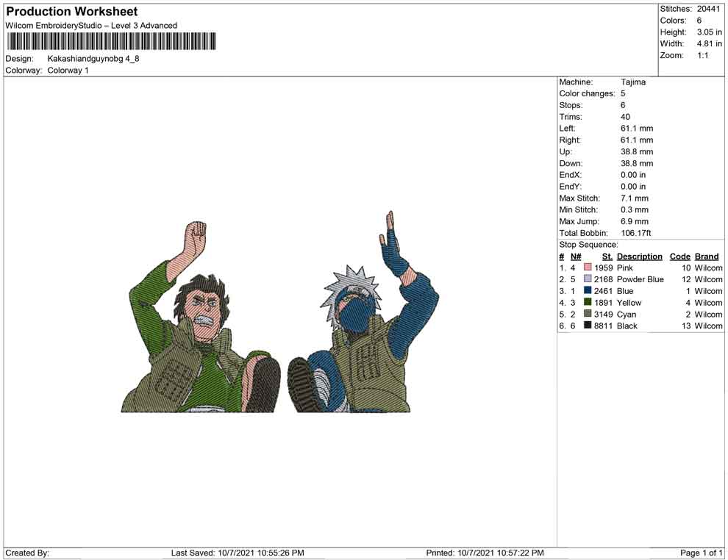Click the Yellow 1891 color swatch
Image resolution: width=728 pixels, height=560 pixels.
click(588, 302)
